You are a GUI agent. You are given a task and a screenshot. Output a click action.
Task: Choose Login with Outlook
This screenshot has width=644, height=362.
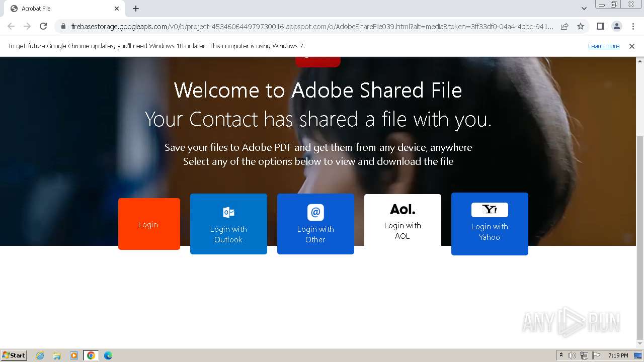pos(228,224)
